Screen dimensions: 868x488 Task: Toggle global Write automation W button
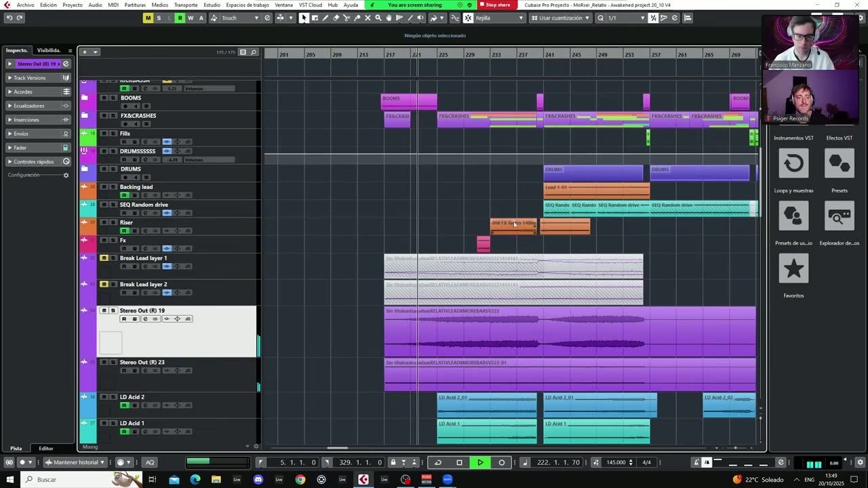[191, 18]
